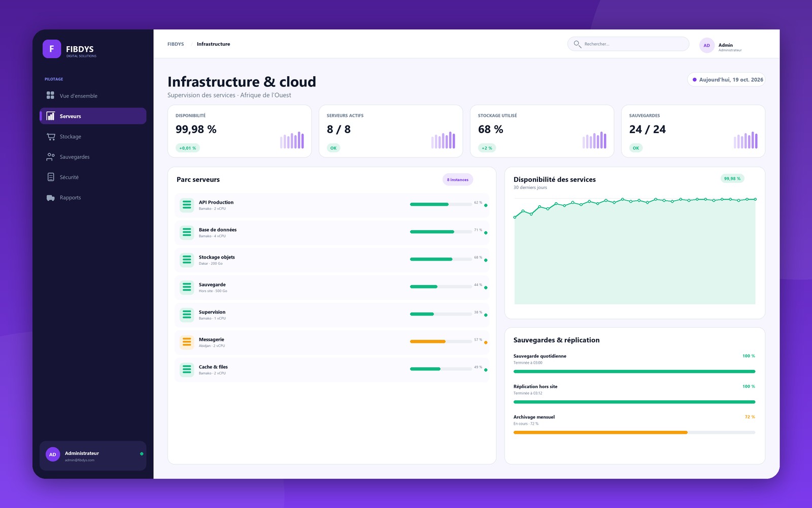This screenshot has width=812, height=508.
Task: Select the Serveurs sidebar item
Action: (93, 116)
